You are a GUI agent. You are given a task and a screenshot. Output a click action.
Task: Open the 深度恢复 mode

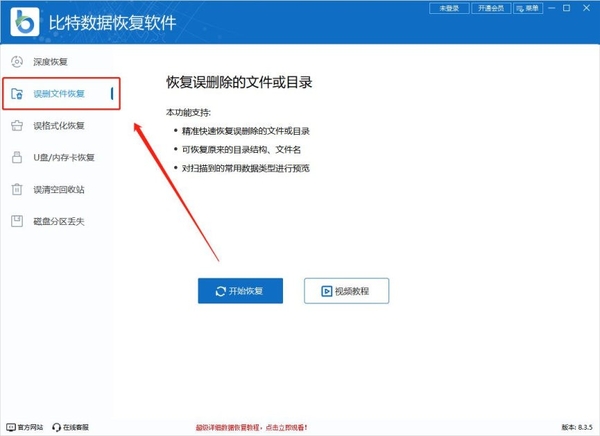click(x=57, y=62)
